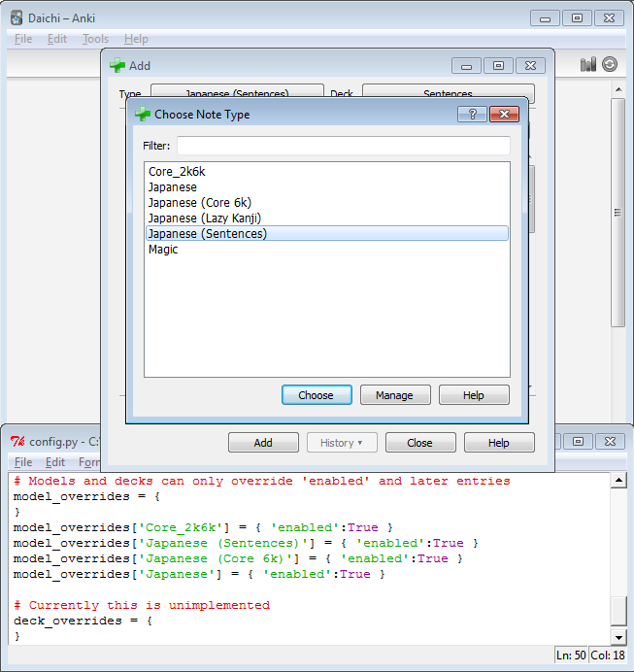Click config.py editor scrollbar thumb

[618, 612]
